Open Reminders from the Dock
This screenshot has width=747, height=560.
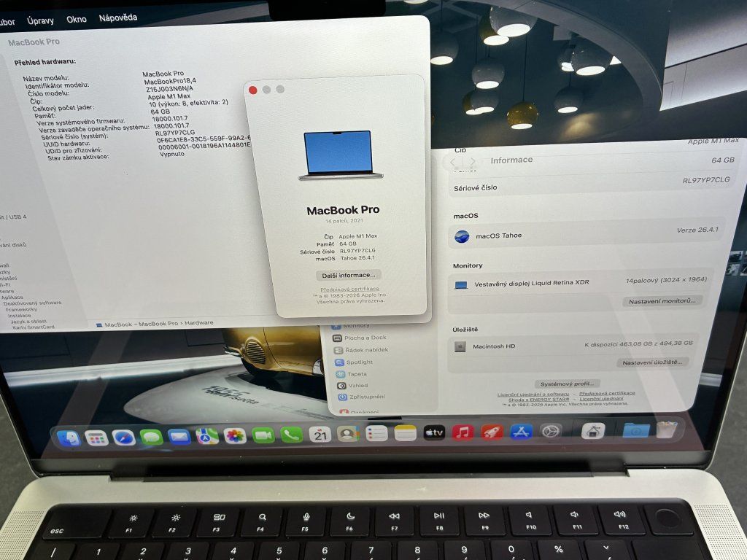click(x=376, y=433)
